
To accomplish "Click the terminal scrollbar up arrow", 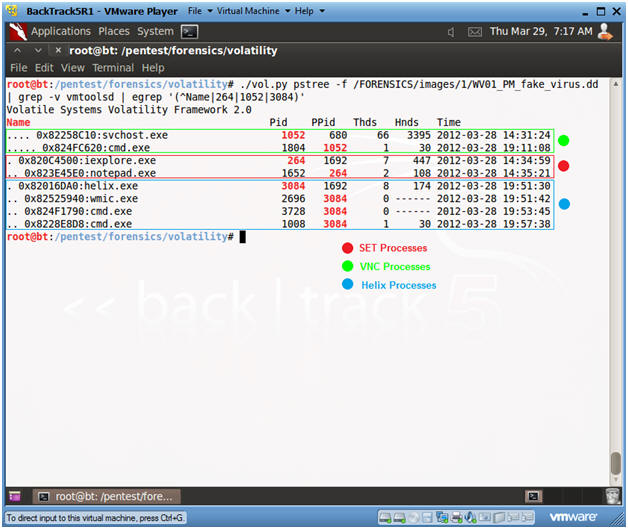I will pos(616,84).
